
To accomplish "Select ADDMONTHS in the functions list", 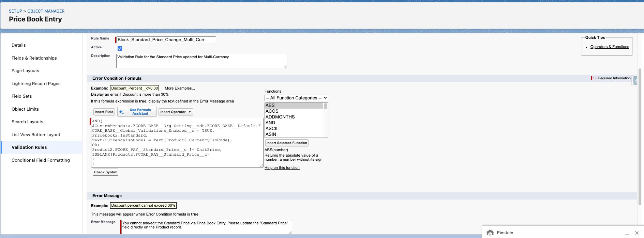I will [294, 117].
